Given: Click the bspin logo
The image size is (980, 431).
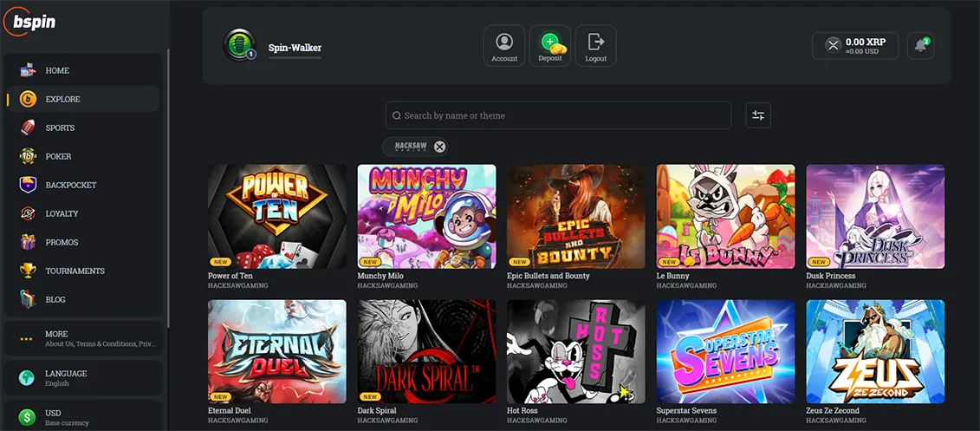Looking at the screenshot, I should pos(30,22).
